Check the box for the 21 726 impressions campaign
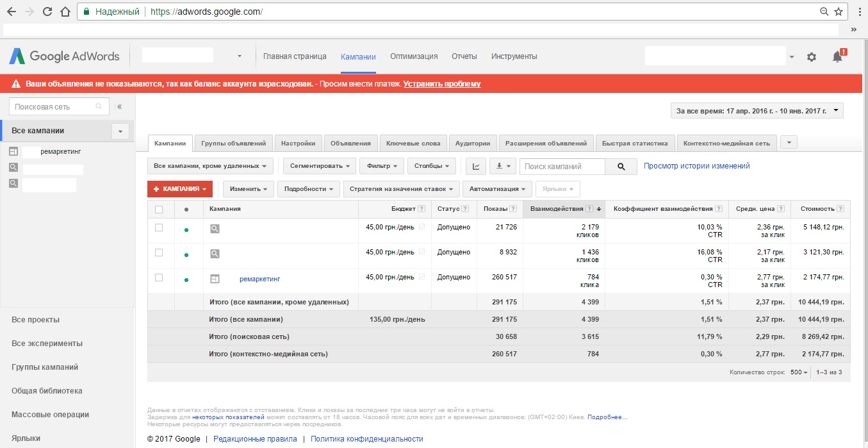This screenshot has width=868, height=448. coord(159,228)
